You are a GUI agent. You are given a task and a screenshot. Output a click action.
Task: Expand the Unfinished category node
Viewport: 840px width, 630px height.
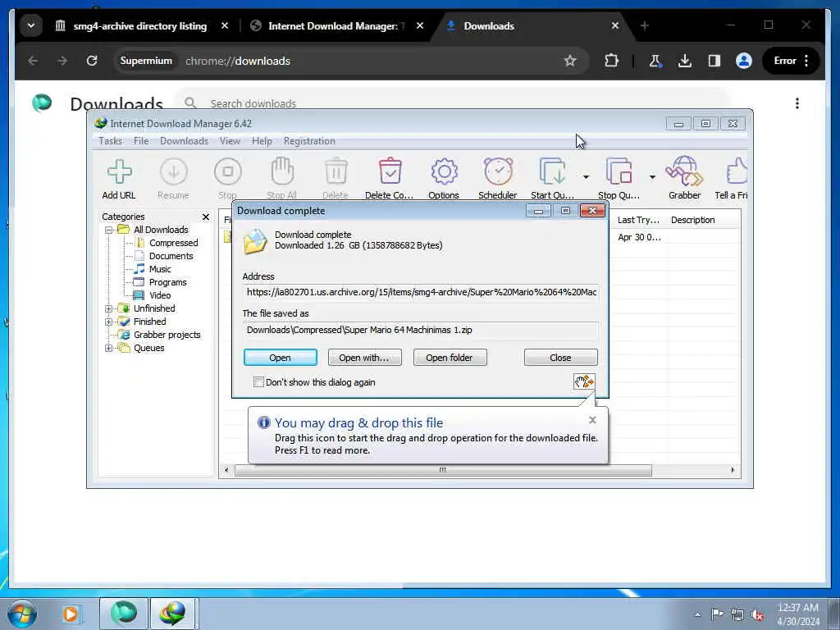pyautogui.click(x=108, y=308)
